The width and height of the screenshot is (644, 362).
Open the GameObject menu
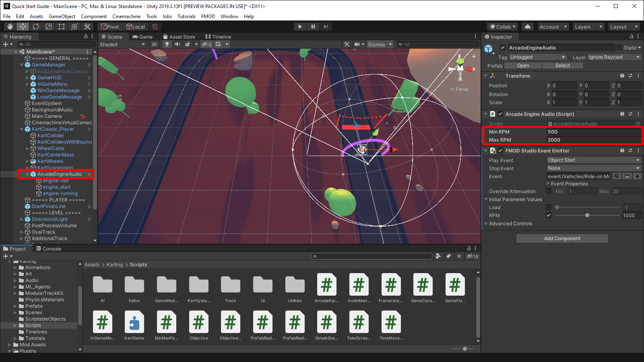pos(62,16)
